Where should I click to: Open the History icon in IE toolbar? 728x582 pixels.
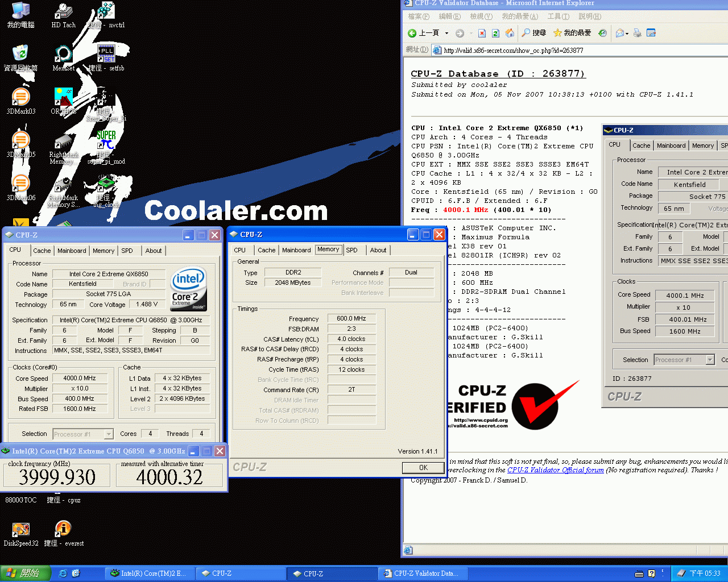click(x=603, y=33)
